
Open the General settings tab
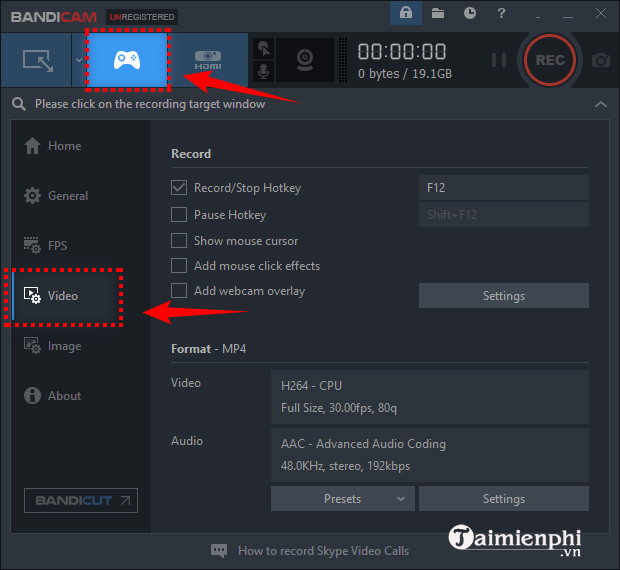81,196
